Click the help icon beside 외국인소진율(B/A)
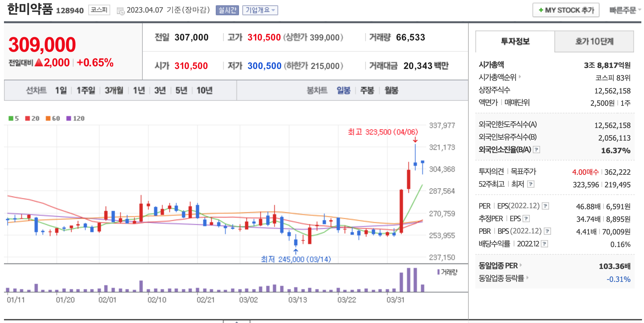This screenshot has height=323, width=644. click(536, 150)
